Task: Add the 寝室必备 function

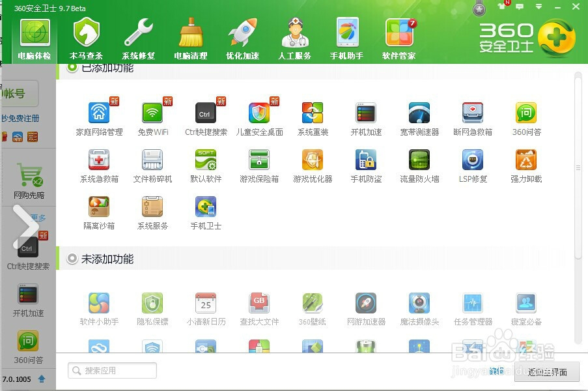Action: coord(526,309)
